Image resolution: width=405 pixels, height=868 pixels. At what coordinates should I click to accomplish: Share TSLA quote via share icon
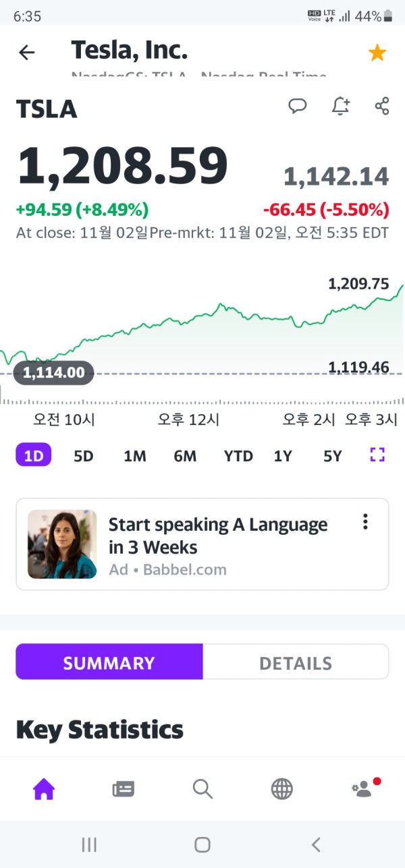[382, 106]
